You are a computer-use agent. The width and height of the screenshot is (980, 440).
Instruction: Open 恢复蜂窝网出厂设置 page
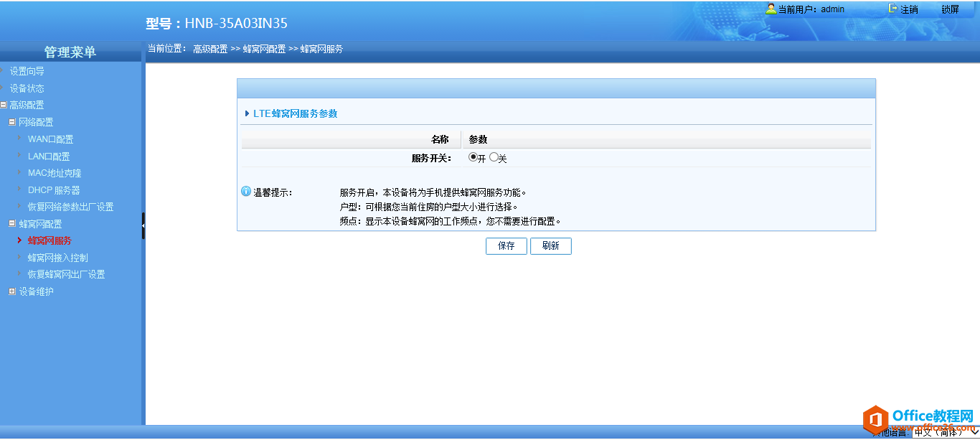pyautogui.click(x=66, y=274)
